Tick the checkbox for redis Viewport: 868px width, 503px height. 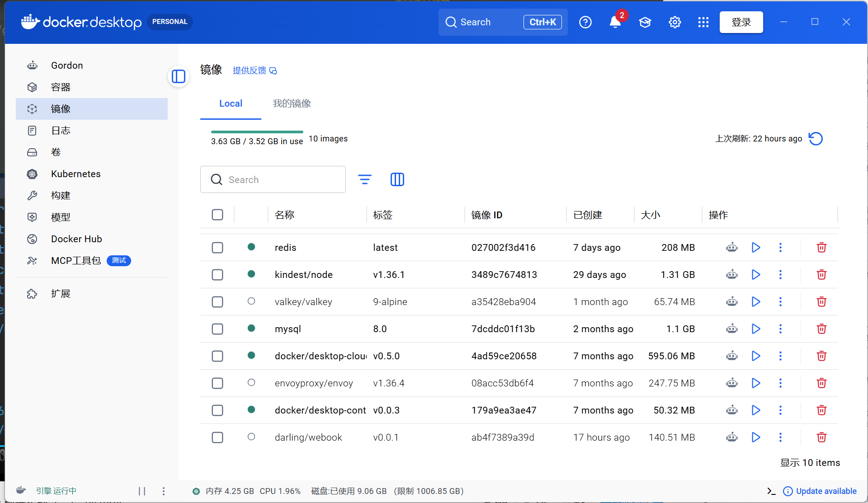217,248
